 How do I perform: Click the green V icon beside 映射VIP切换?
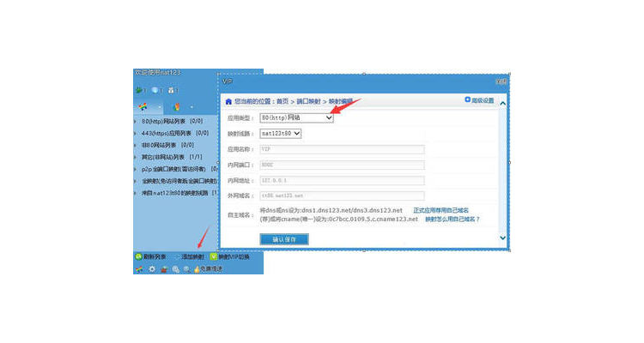(x=214, y=257)
